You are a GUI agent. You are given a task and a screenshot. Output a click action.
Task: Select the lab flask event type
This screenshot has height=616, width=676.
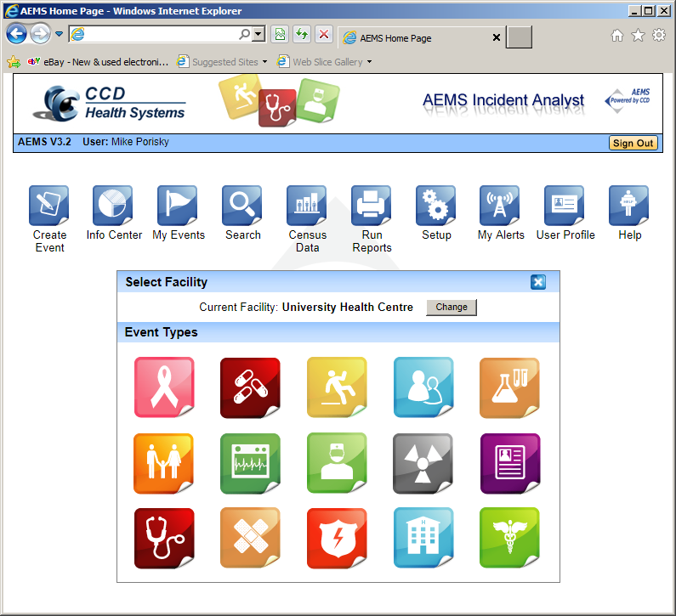pos(509,387)
